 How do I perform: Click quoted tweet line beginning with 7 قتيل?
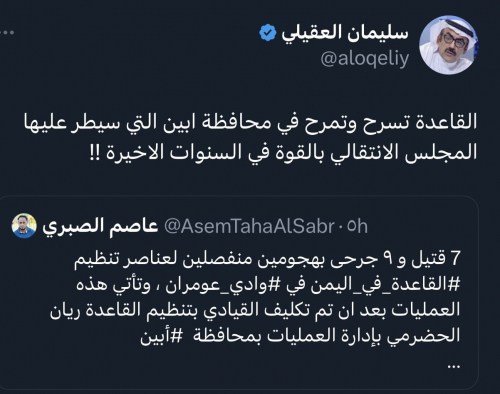tap(267, 259)
